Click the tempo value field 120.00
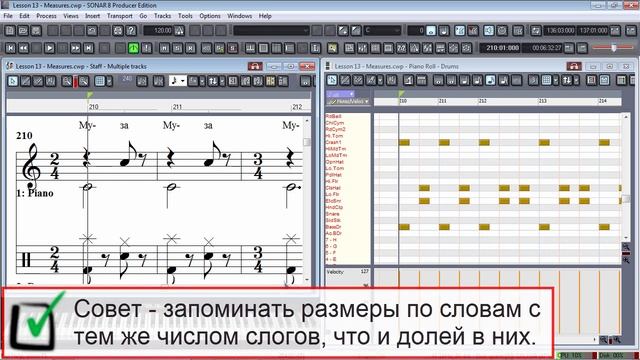This screenshot has width=640, height=360. click(x=158, y=31)
